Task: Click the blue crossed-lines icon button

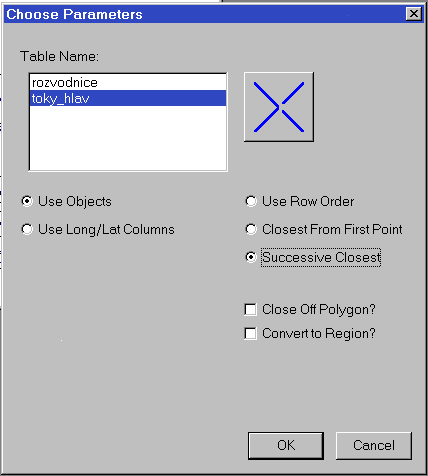Action: click(279, 107)
